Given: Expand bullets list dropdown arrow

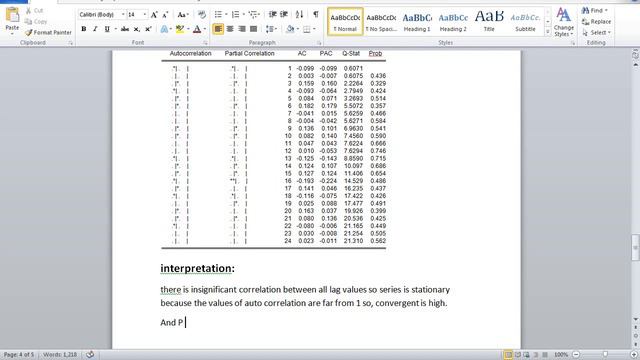Looking at the screenshot, I should click(226, 15).
